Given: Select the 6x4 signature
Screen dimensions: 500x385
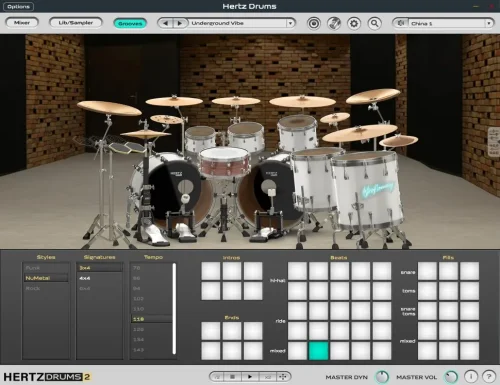Looking at the screenshot, I should 100,288.
